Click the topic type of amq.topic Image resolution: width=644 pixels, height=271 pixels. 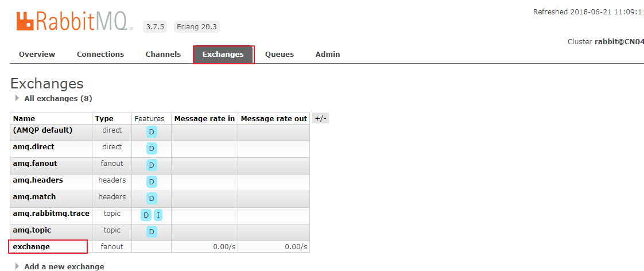112,230
